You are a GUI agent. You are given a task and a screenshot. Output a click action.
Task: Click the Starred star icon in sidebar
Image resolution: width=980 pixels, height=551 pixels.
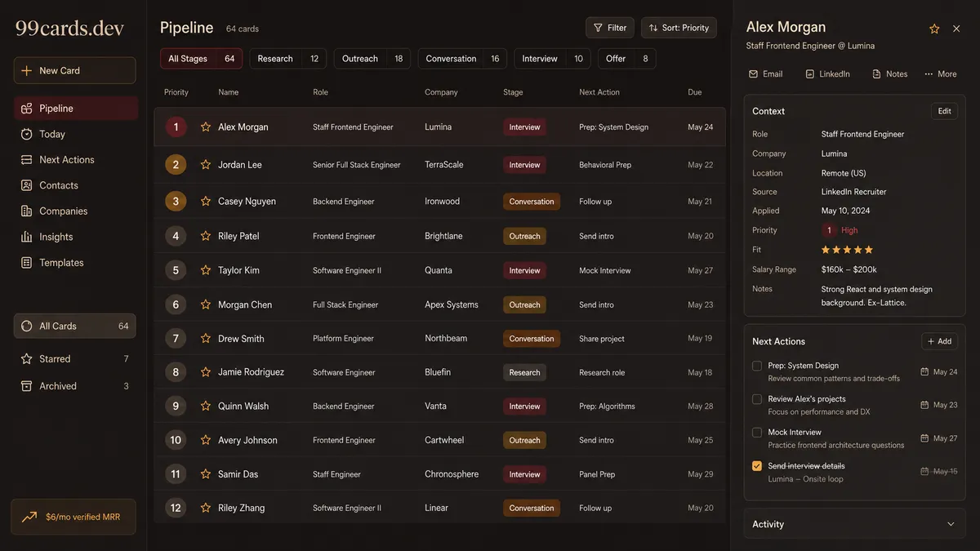tap(26, 359)
